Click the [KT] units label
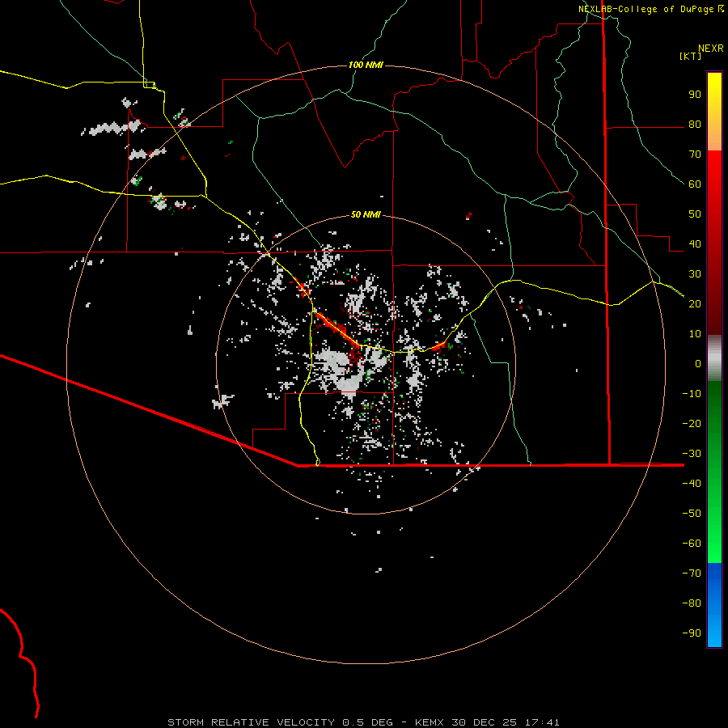The height and width of the screenshot is (728, 728). coord(690,56)
